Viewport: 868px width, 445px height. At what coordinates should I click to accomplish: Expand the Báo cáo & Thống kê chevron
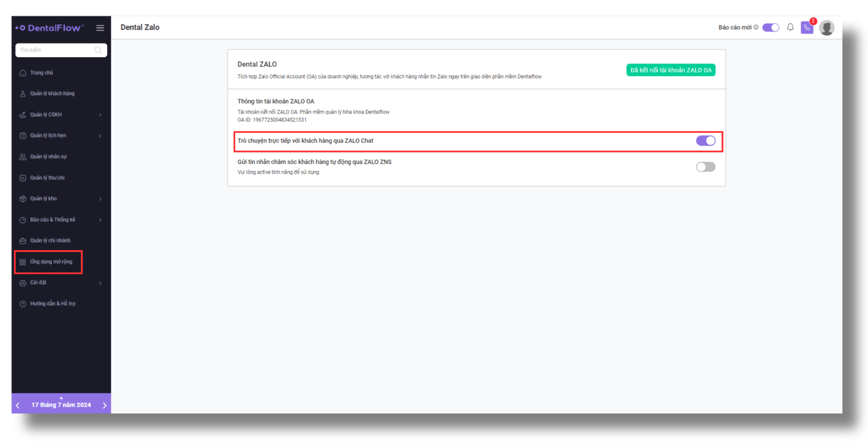click(100, 220)
